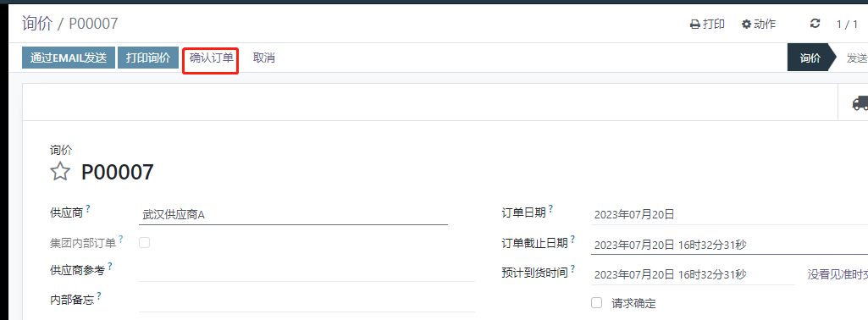Enable the 请求确定 checkbox
The width and height of the screenshot is (868, 320).
point(597,303)
